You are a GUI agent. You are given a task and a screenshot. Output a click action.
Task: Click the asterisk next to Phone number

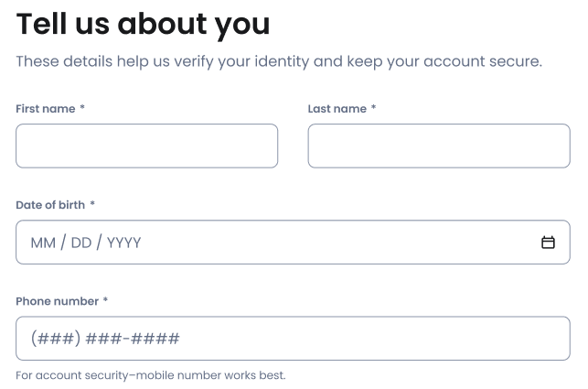pyautogui.click(x=105, y=300)
